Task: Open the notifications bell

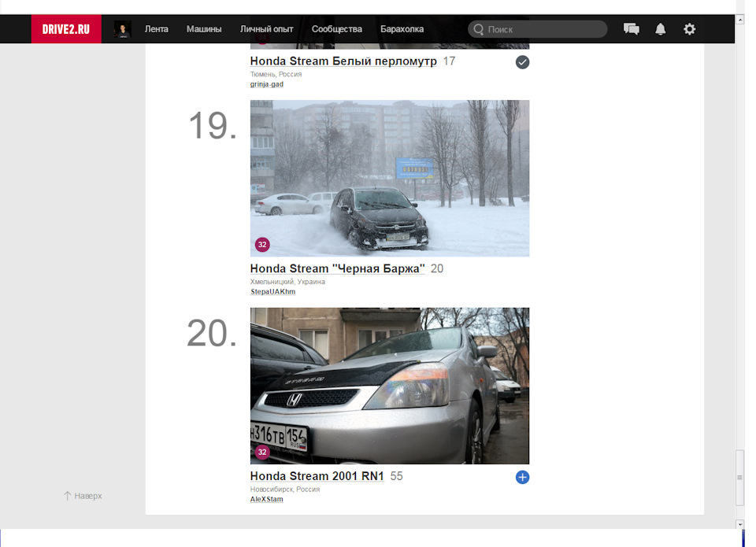Action: point(660,29)
